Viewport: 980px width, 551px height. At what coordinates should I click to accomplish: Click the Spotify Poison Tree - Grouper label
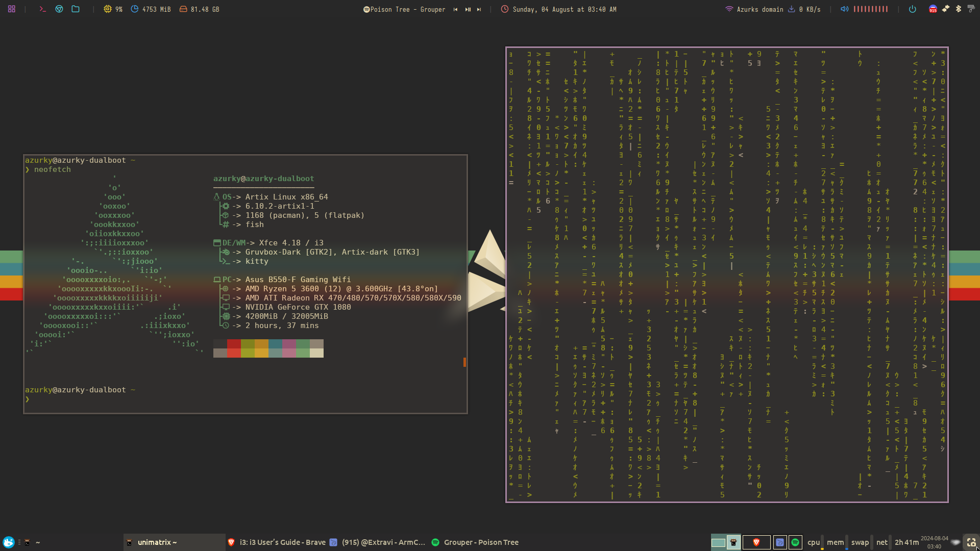coord(404,9)
